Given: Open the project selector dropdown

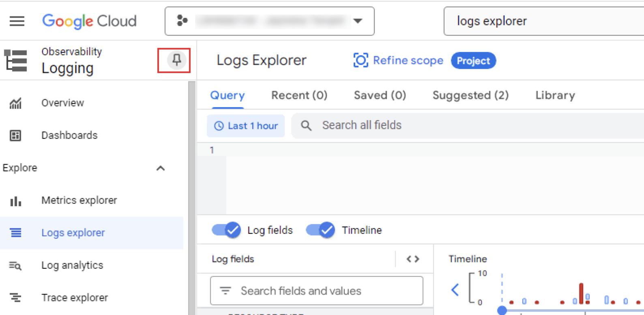Looking at the screenshot, I should 269,21.
